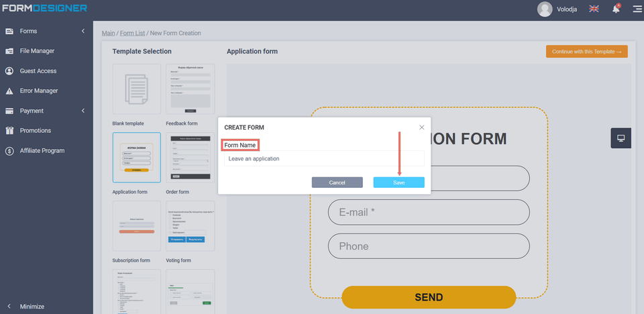
Task: Select the Guest Access user icon
Action: pos(9,71)
